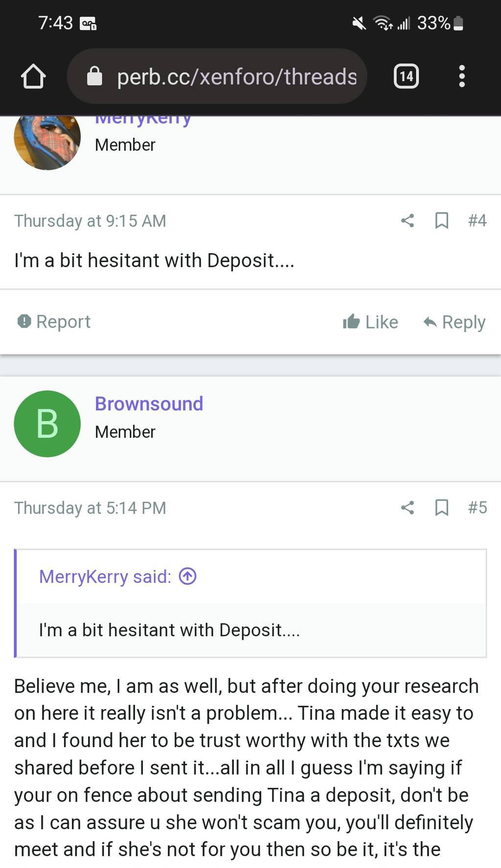Reply to MerryKerry's post
The height and width of the screenshot is (868, 501).
[x=454, y=322]
